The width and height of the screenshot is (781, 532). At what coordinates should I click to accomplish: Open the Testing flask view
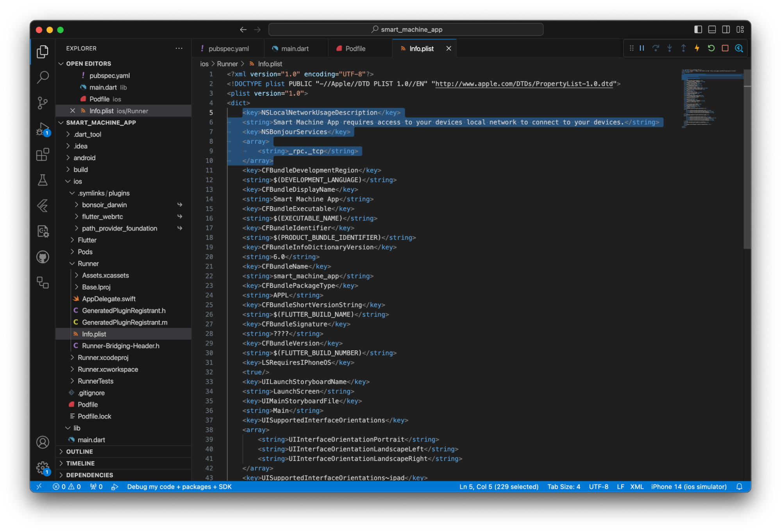click(42, 180)
